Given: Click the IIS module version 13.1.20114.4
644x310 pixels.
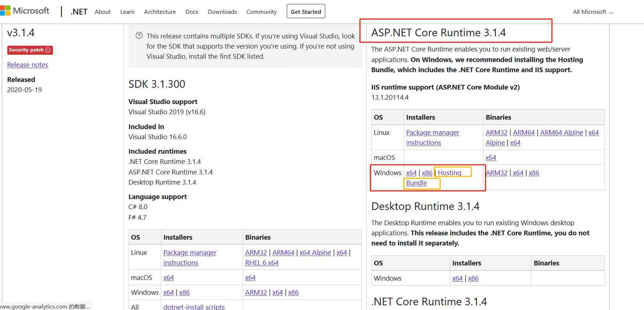Looking at the screenshot, I should (390, 97).
